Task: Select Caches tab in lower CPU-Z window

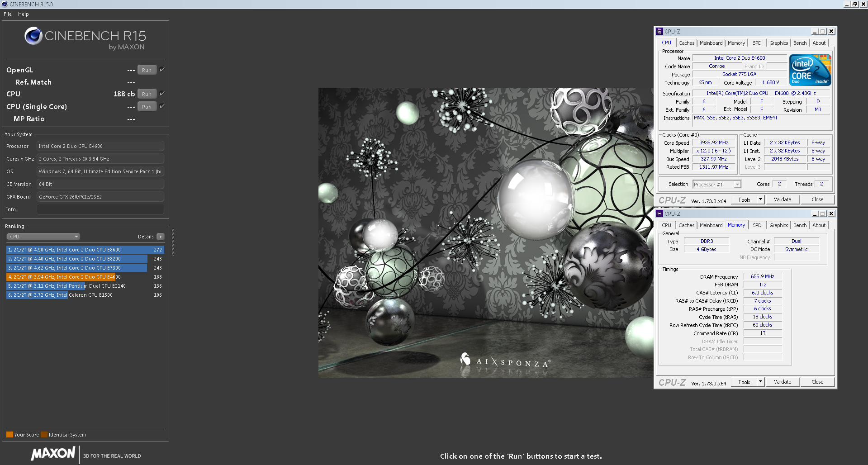Action: point(686,225)
